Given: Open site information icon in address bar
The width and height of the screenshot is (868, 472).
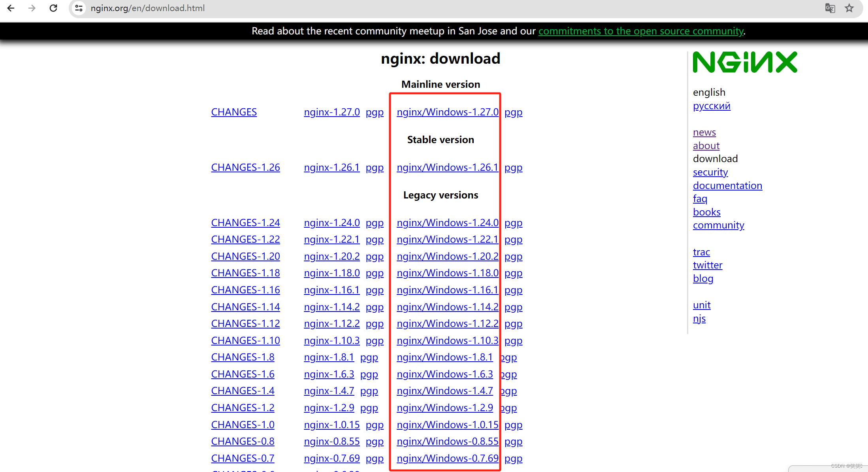Looking at the screenshot, I should click(79, 8).
